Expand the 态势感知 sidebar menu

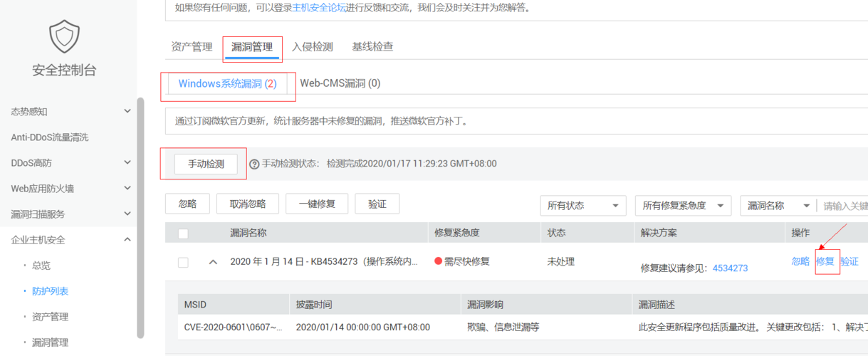tap(127, 111)
